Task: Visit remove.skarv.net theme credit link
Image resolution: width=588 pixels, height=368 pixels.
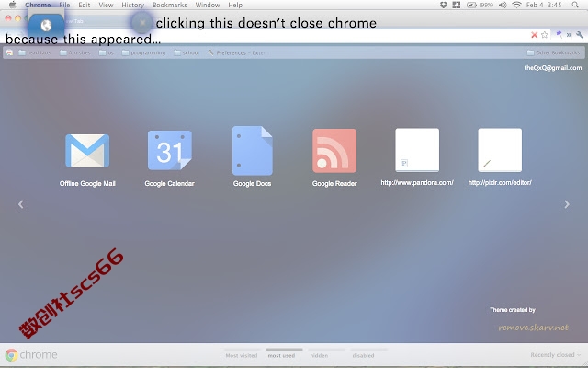Action: [533, 328]
